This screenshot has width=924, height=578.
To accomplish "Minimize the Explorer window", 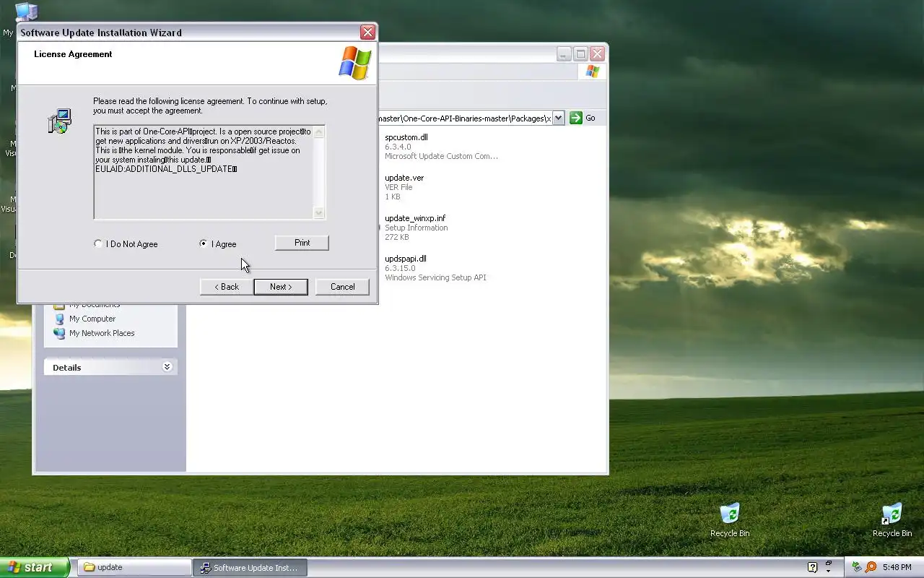I will [564, 54].
